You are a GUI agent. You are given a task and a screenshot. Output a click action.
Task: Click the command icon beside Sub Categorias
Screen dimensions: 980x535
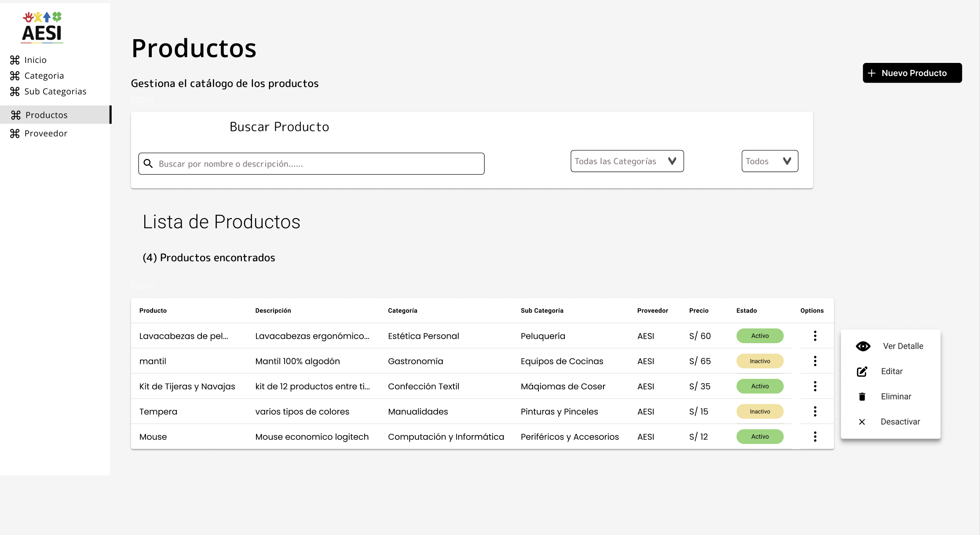pyautogui.click(x=15, y=92)
